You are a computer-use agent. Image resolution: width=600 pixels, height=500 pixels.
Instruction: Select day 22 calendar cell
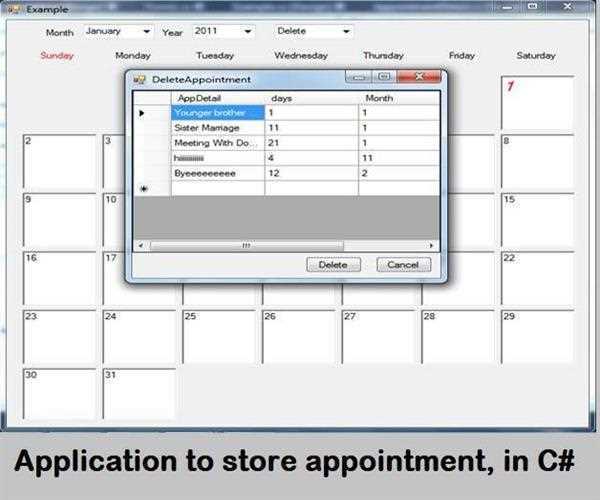(538, 279)
